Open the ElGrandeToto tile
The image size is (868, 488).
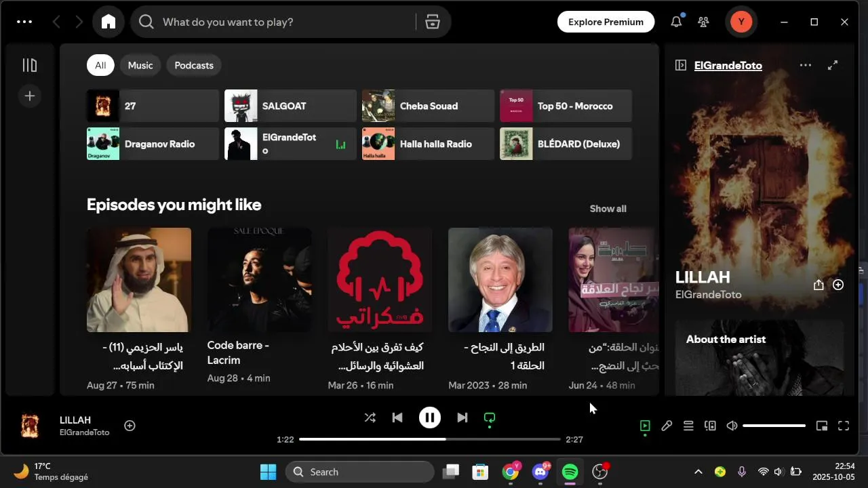[290, 144]
